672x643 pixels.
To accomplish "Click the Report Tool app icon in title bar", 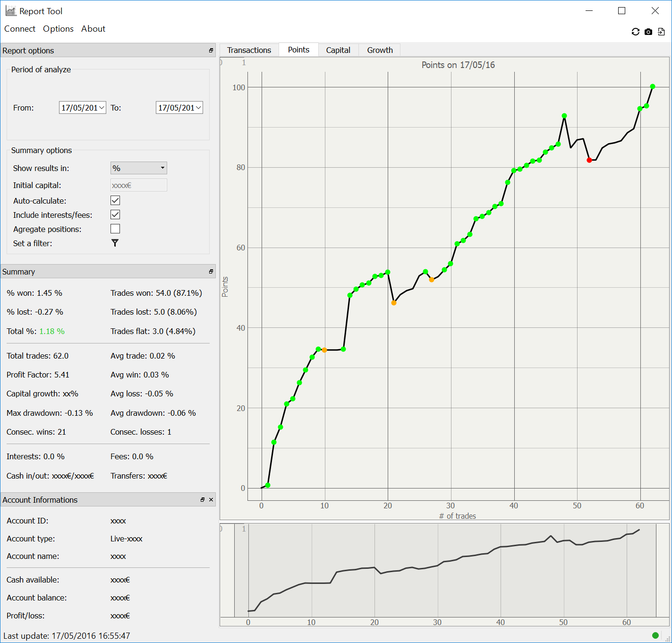I will coord(10,11).
